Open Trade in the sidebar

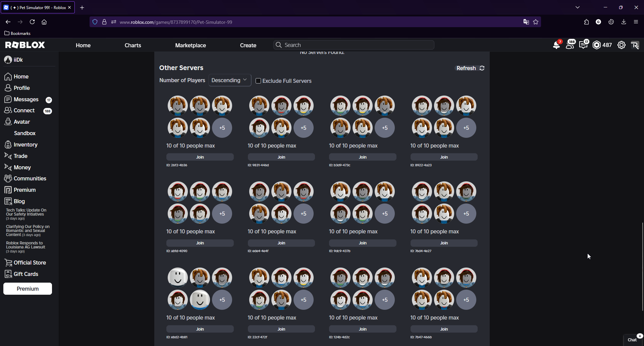point(16,156)
